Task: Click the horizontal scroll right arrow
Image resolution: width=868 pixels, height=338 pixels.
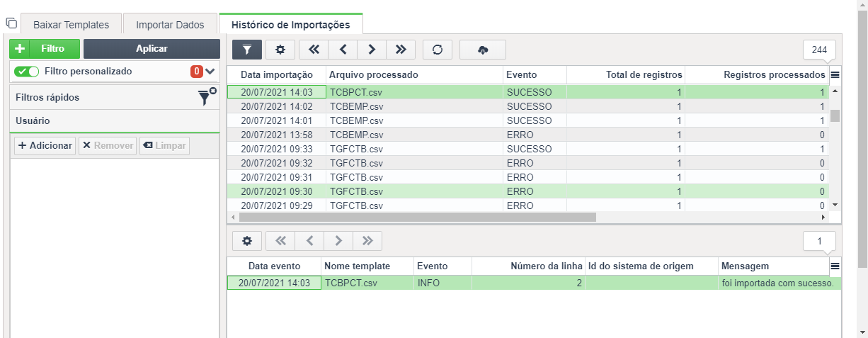Action: [x=823, y=217]
